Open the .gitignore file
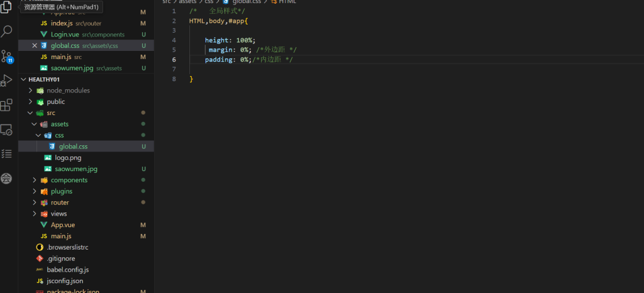Image resolution: width=644 pixels, height=293 pixels. 60,258
